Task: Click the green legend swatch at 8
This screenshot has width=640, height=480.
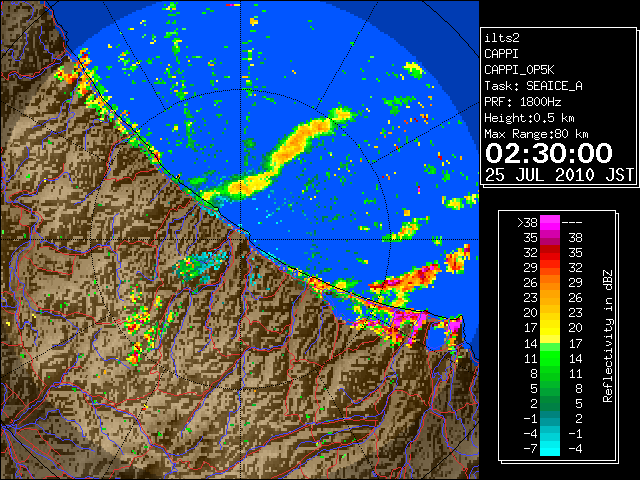Action: [550, 373]
